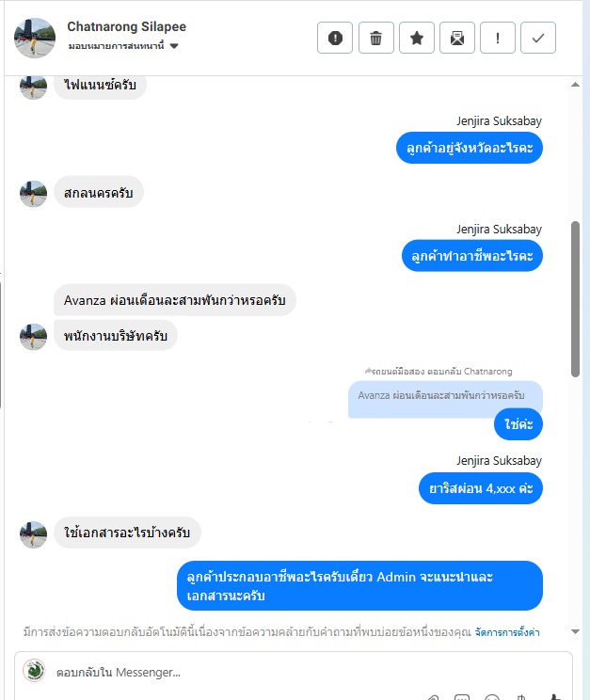Open the 'จัดการการตั้งค่า' settings link
Screen dimensions: 590x700
(x=507, y=632)
